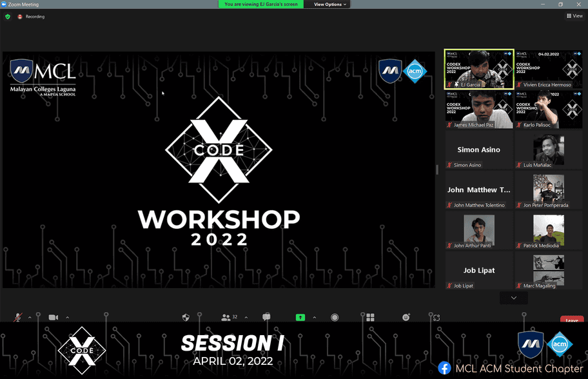Screen dimensions: 588x379
Task: Open the Chat panel icon
Action: pyautogui.click(x=266, y=317)
